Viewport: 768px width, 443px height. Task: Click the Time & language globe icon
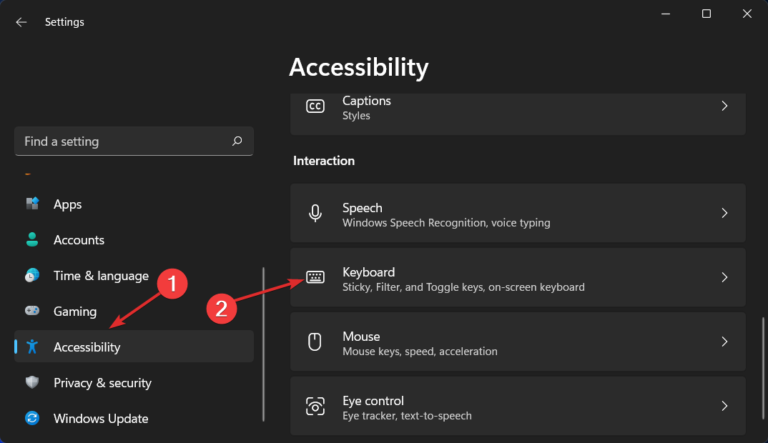click(x=32, y=276)
